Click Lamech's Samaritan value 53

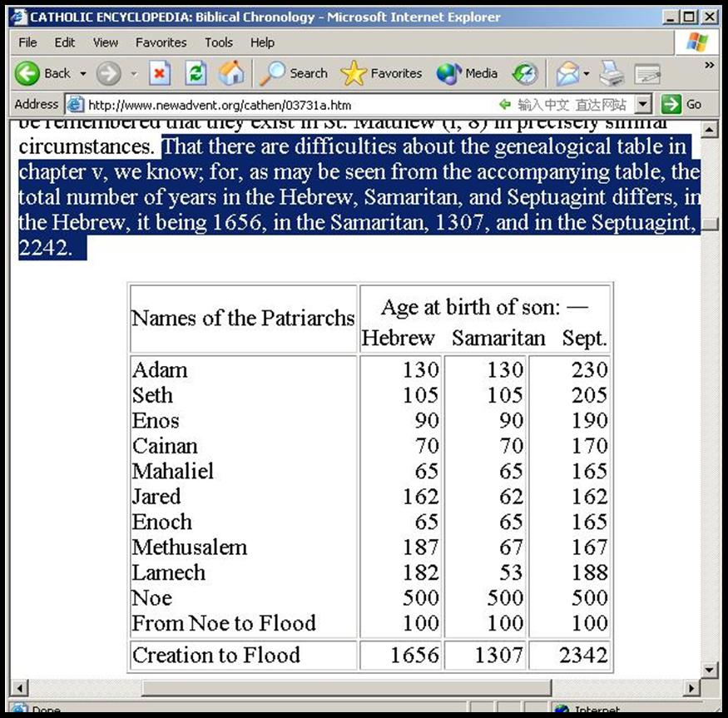pyautogui.click(x=511, y=572)
